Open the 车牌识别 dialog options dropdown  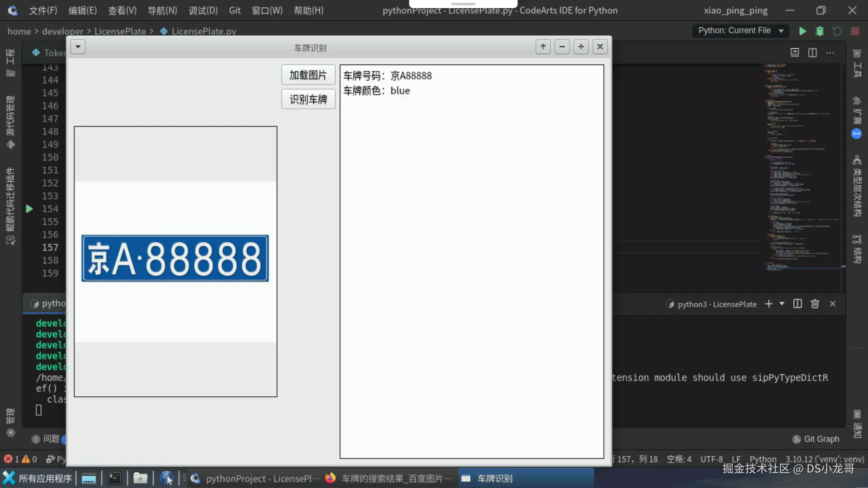coord(78,47)
